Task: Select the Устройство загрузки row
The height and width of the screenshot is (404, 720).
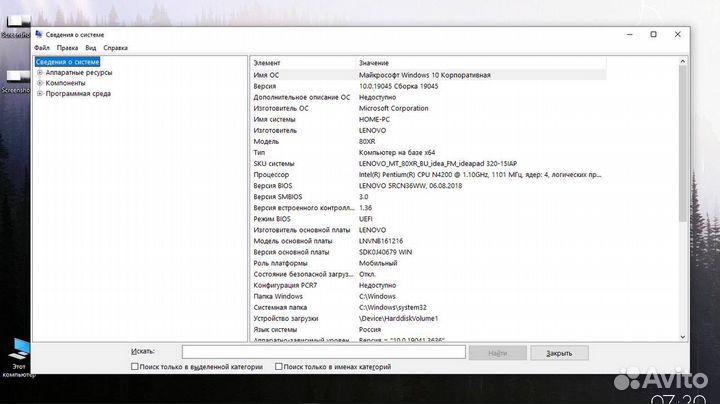Action: click(428, 318)
